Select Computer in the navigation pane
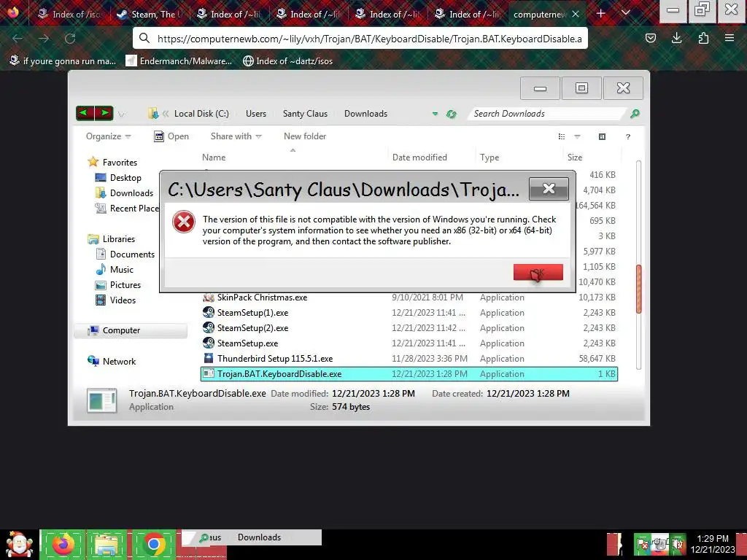The image size is (747, 560). 131,330
